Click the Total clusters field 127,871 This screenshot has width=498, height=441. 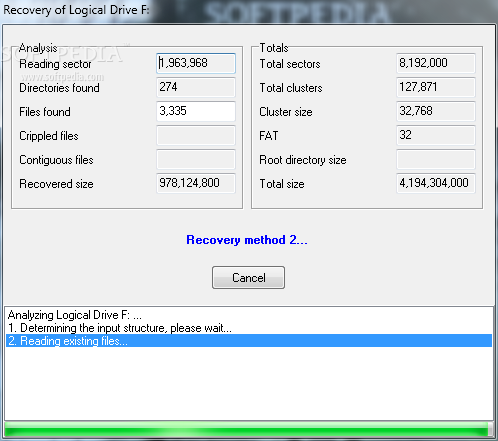[x=436, y=87]
